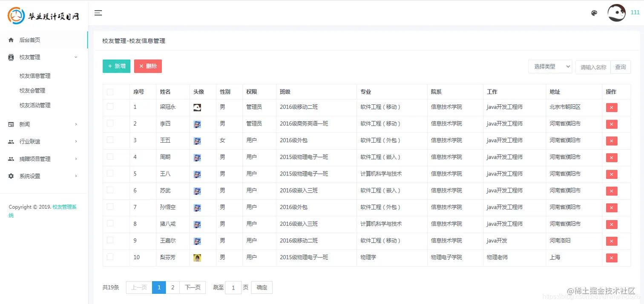Click the red 删除 button
644x304 pixels.
[148, 66]
